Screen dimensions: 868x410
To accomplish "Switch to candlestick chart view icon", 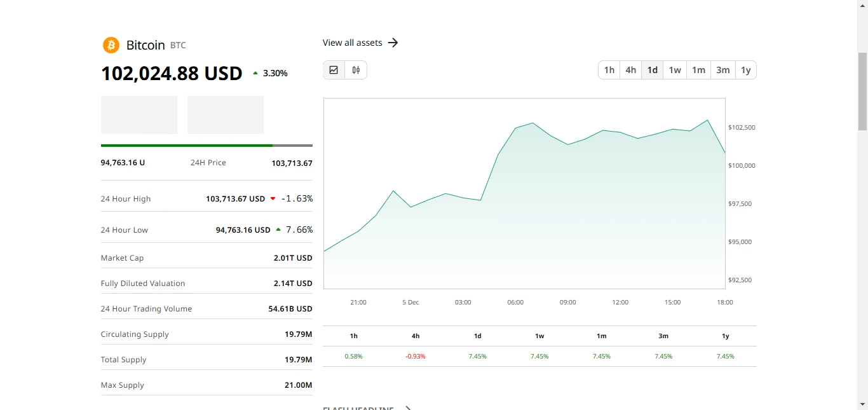I will click(x=356, y=70).
